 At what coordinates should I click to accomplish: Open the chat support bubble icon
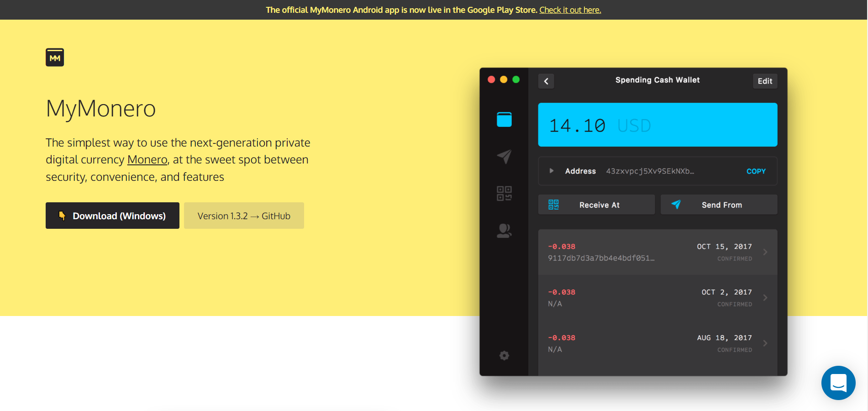838,383
